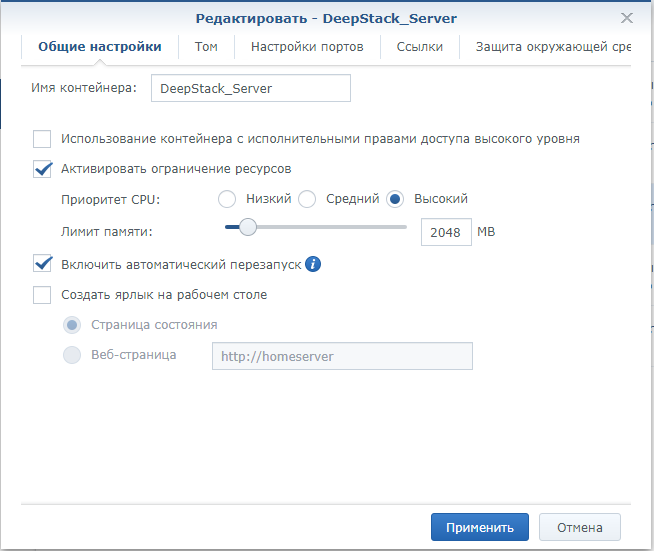The image size is (654, 551).
Task: Focus the http://homeserver URL field
Action: [x=342, y=356]
